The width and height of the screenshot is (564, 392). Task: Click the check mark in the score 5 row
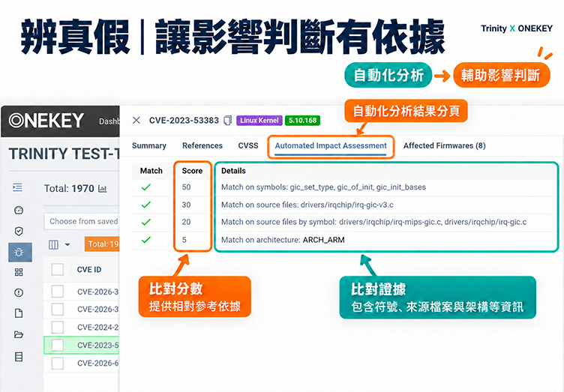145,240
